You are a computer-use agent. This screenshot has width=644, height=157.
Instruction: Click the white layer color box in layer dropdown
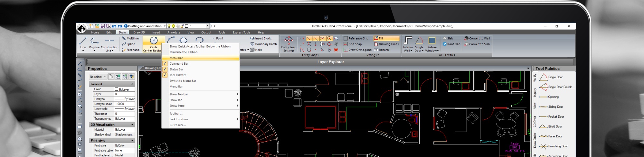186,26
